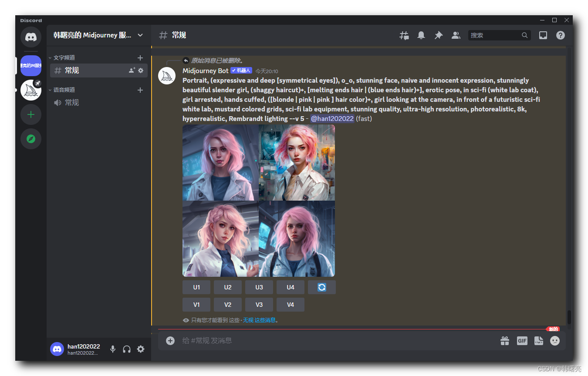Upscale image with U4

[291, 287]
